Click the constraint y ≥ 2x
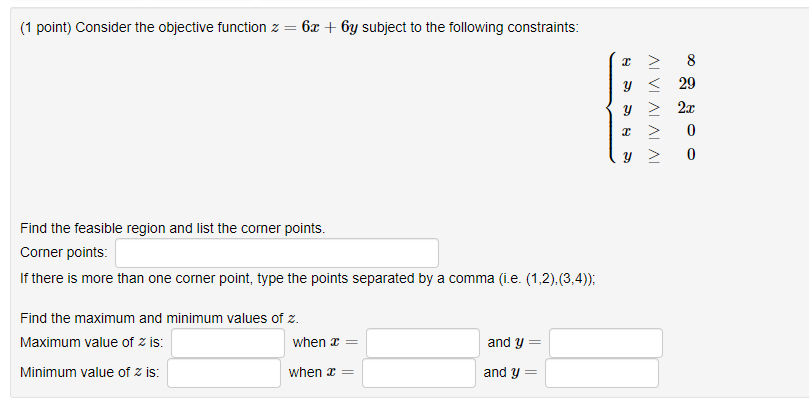This screenshot has width=809, height=406. click(658, 108)
